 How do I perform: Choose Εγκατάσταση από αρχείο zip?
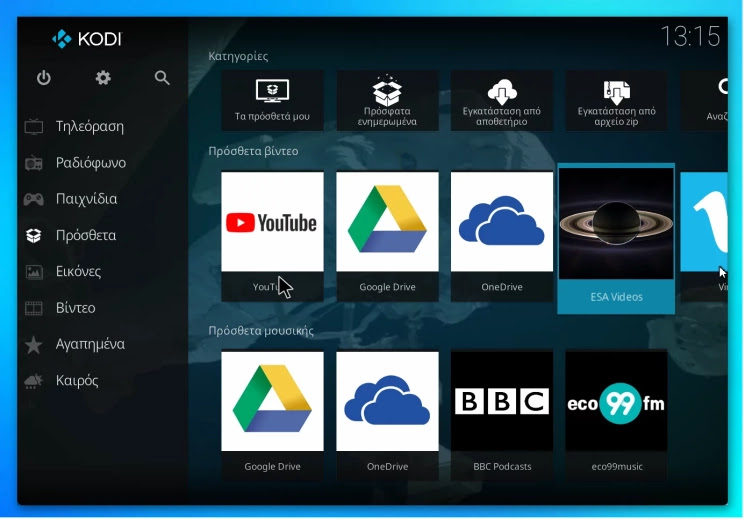tap(616, 101)
